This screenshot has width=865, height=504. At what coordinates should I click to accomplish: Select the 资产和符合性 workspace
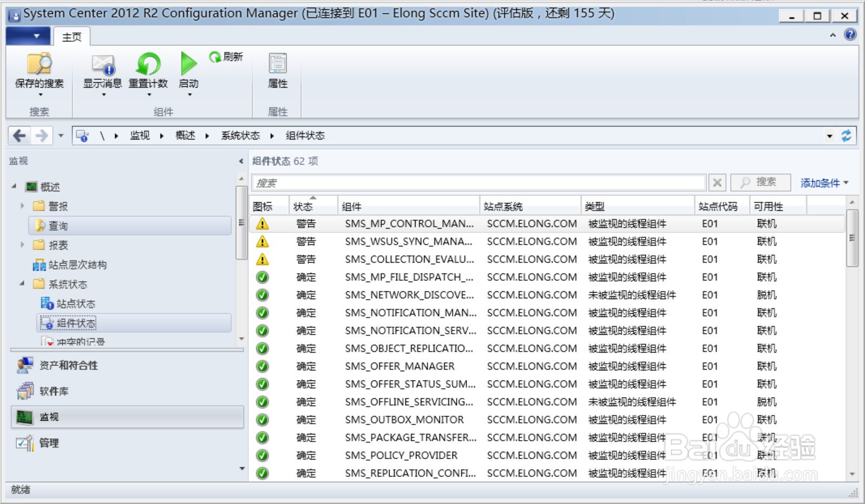[127, 366]
